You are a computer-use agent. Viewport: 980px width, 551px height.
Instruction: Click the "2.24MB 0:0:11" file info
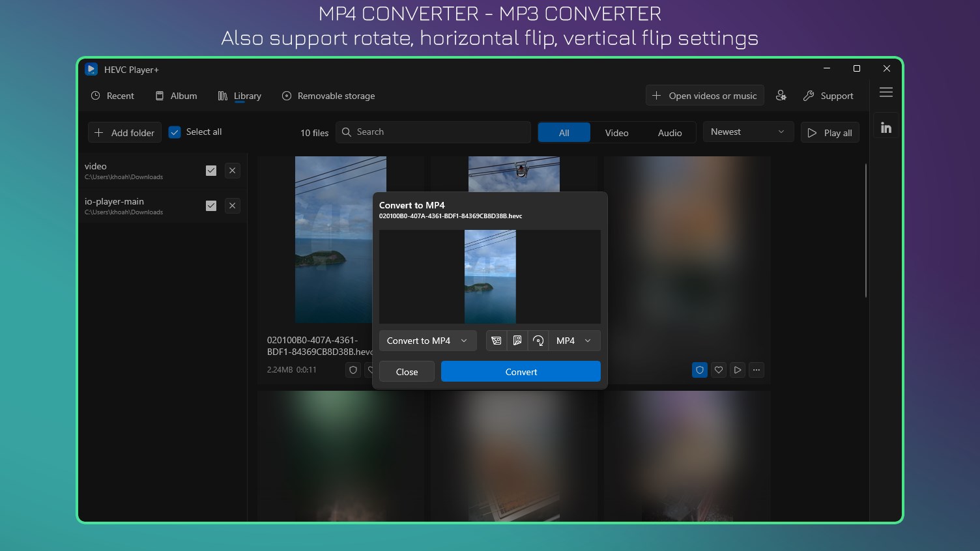coord(292,370)
